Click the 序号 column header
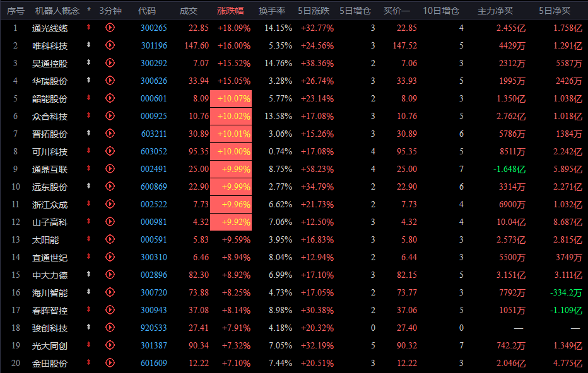The image size is (588, 373). (16, 11)
